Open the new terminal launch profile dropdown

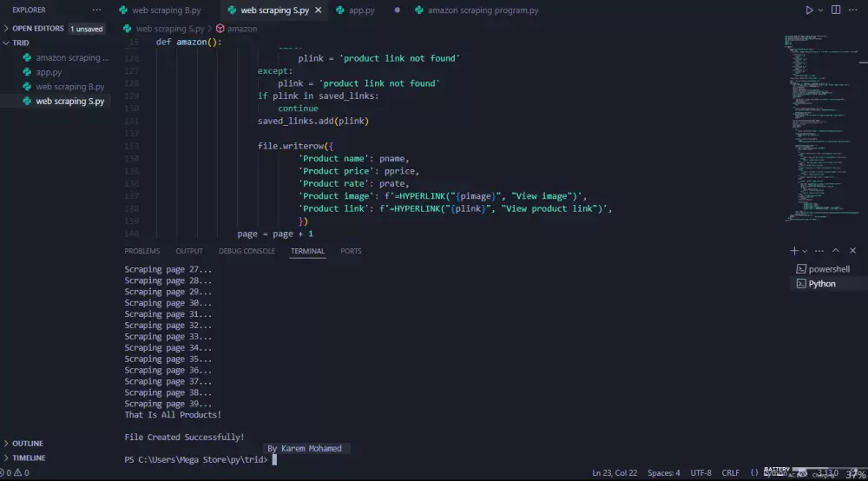[805, 251]
